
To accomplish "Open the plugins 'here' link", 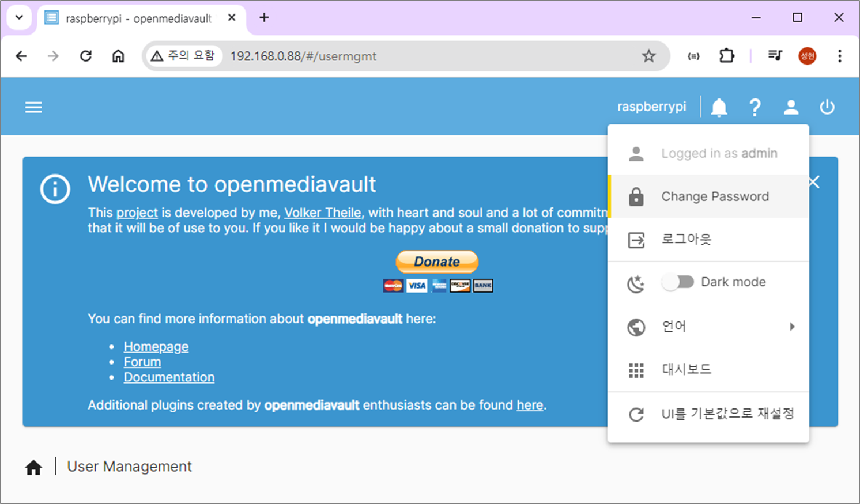I will (x=530, y=405).
